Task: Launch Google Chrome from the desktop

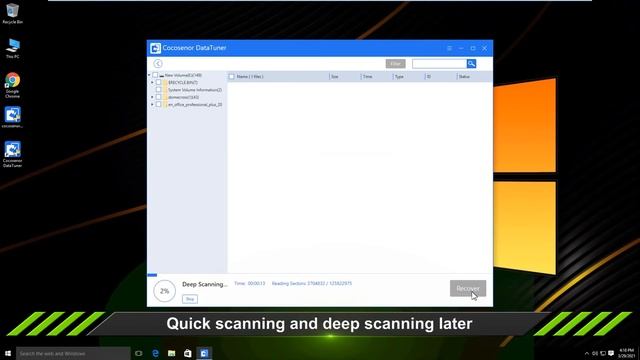Action: [12, 85]
